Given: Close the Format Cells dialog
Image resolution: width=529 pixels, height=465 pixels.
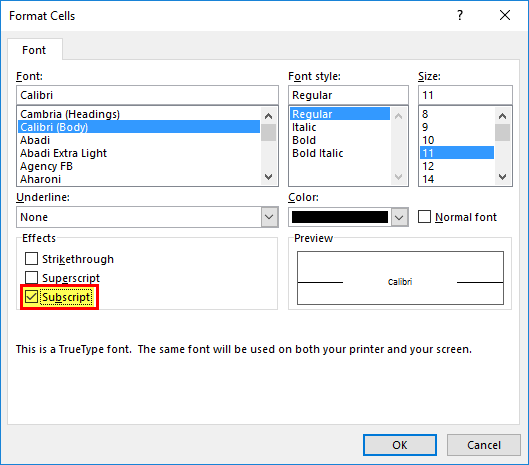Looking at the screenshot, I should click(x=505, y=15).
